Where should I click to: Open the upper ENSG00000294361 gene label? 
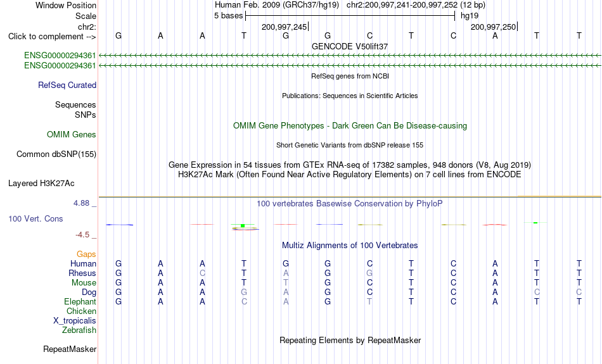[x=60, y=55]
